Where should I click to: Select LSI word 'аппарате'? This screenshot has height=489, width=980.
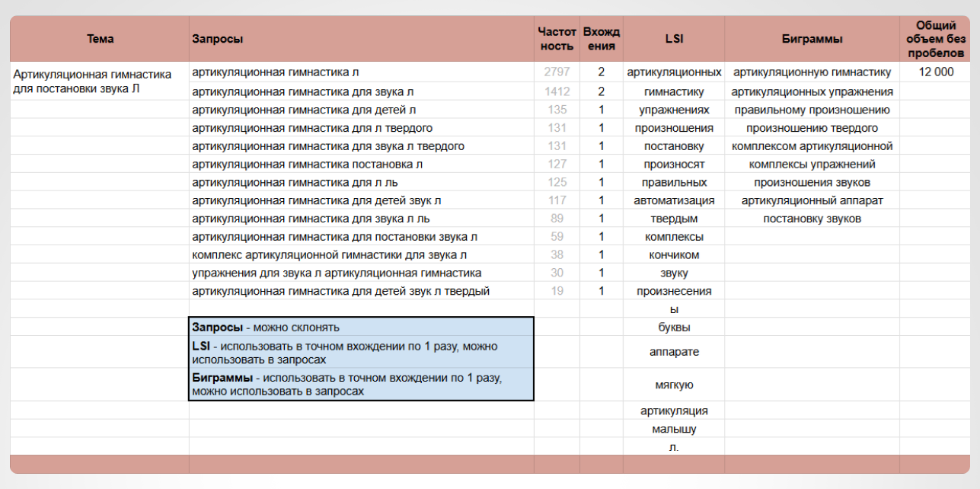674,353
